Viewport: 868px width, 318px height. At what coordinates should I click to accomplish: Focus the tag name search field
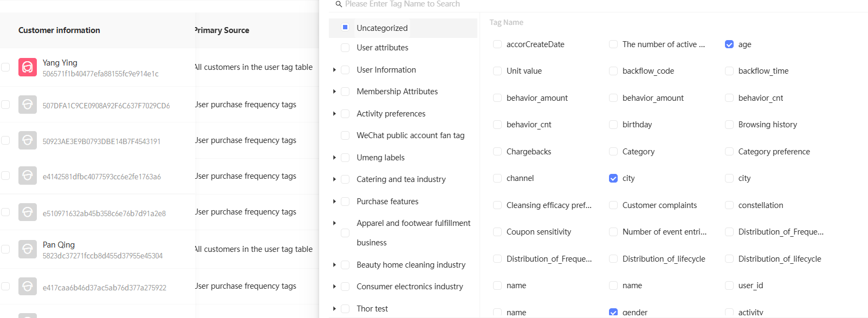click(x=488, y=4)
